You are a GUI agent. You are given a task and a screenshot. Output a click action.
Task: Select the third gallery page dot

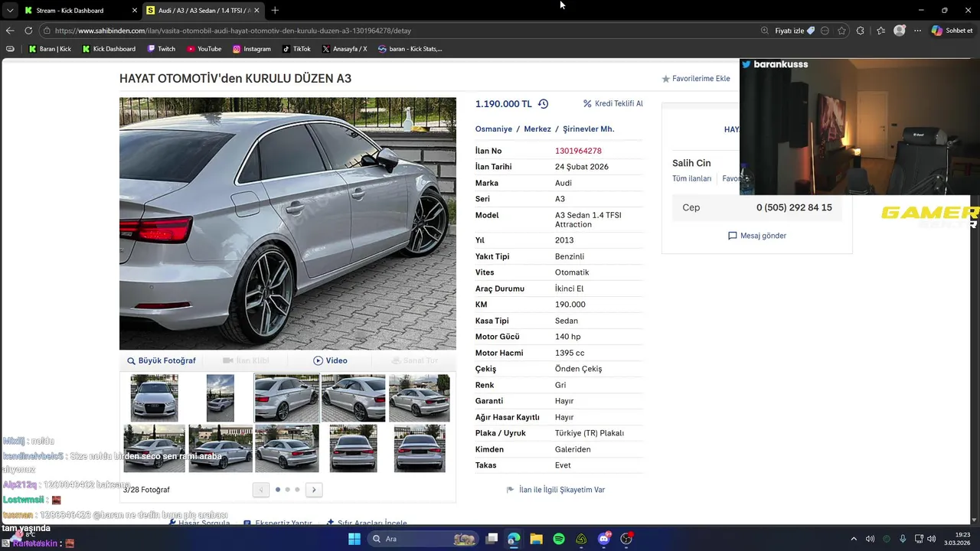tap(298, 490)
